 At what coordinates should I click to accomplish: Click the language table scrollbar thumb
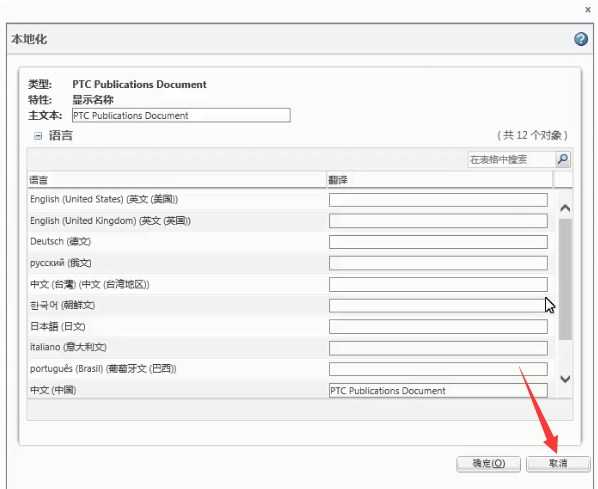pos(565,279)
